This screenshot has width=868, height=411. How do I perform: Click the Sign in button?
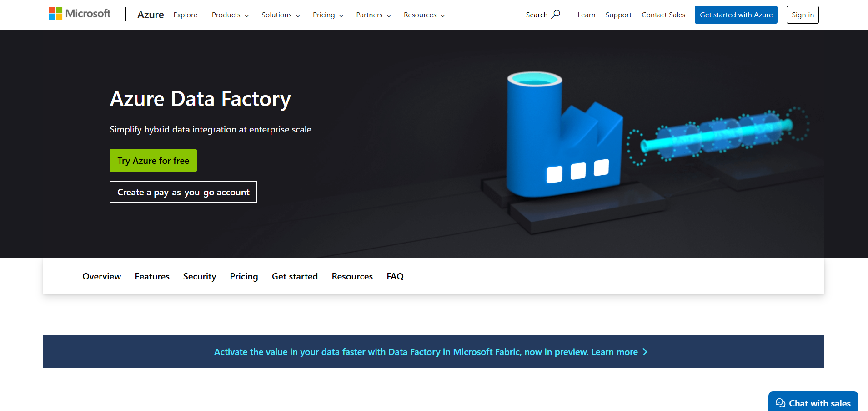click(x=803, y=15)
